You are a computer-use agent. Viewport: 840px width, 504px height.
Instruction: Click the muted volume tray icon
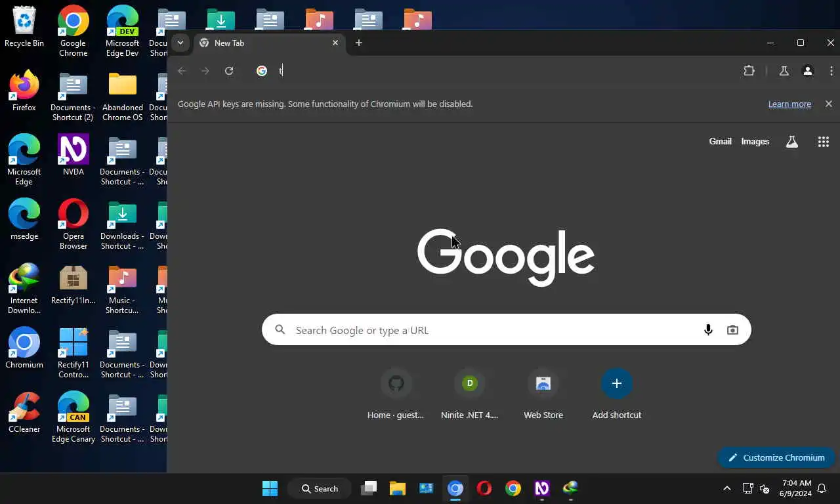tap(765, 488)
